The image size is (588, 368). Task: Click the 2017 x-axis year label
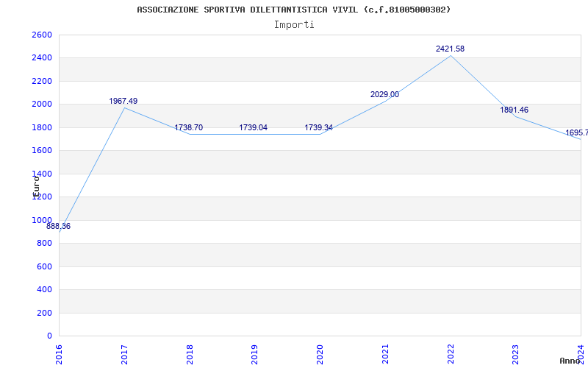(124, 353)
